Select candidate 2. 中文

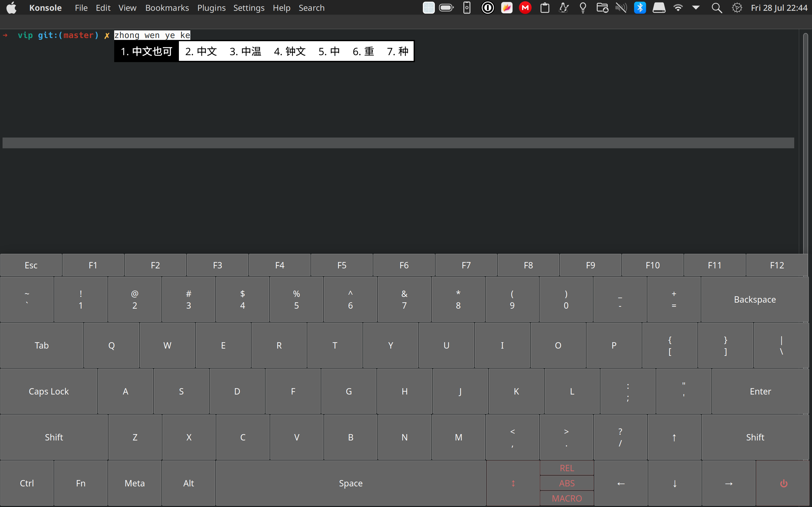201,51
